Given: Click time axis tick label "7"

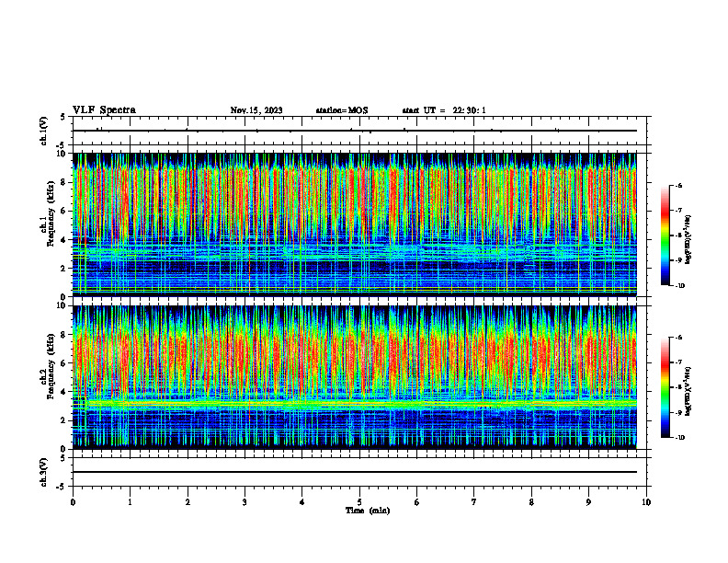Looking at the screenshot, I should click(474, 502).
